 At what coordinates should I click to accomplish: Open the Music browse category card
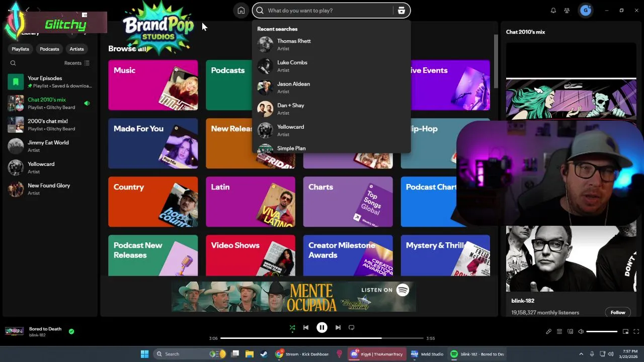tap(153, 85)
